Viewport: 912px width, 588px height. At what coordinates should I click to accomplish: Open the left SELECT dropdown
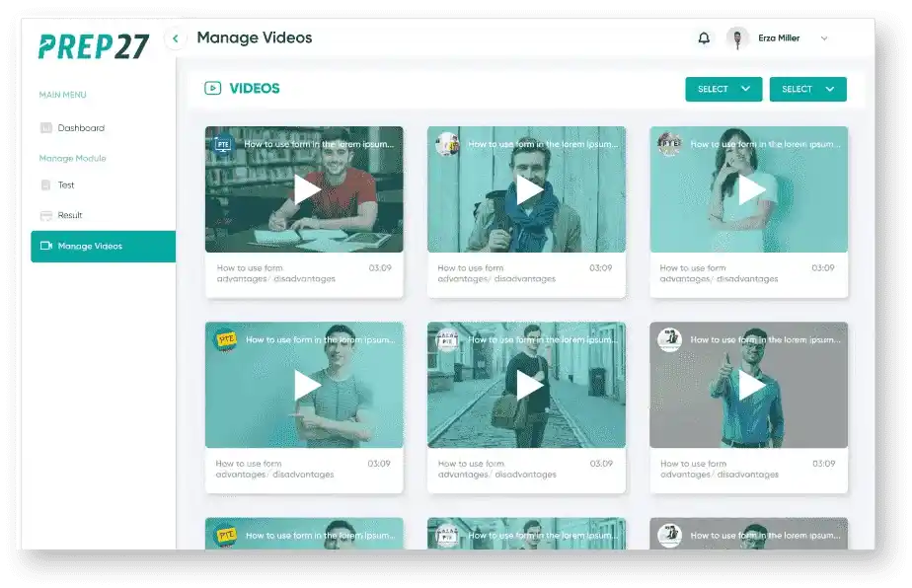(723, 89)
